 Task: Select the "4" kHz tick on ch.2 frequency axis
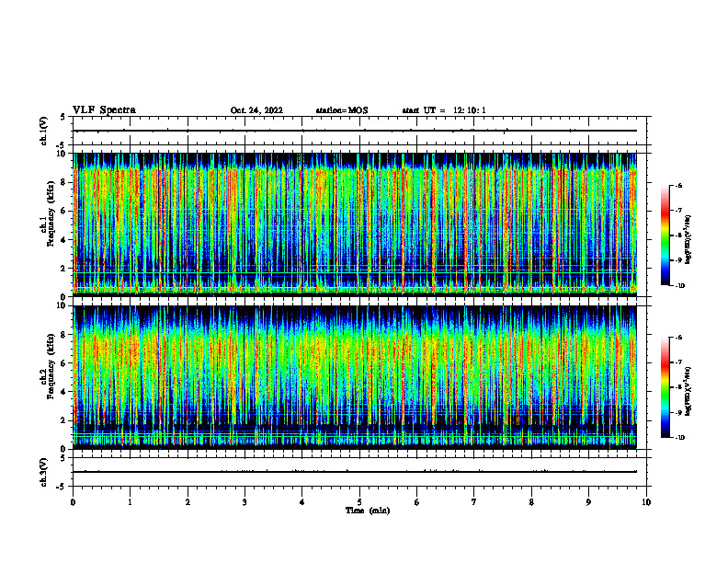63,392
